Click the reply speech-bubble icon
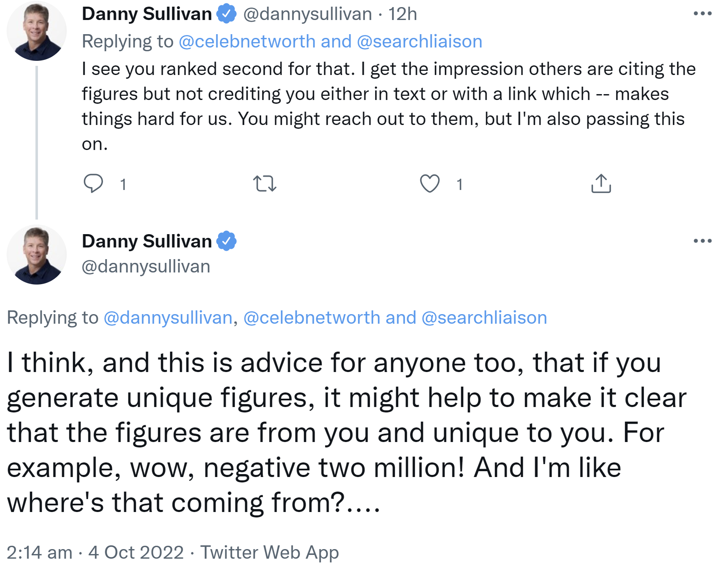 click(x=93, y=183)
